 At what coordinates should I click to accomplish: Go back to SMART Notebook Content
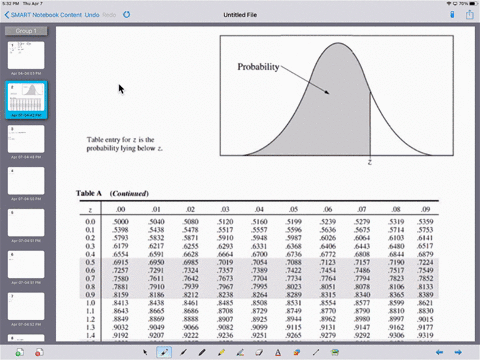(43, 15)
